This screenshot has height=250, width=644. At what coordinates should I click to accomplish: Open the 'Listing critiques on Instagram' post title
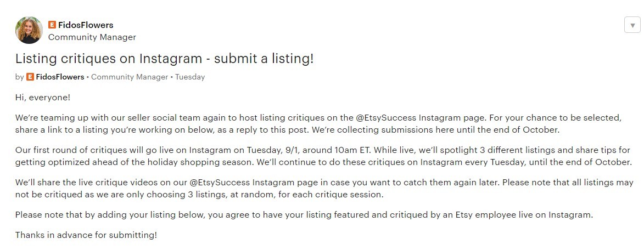164,59
